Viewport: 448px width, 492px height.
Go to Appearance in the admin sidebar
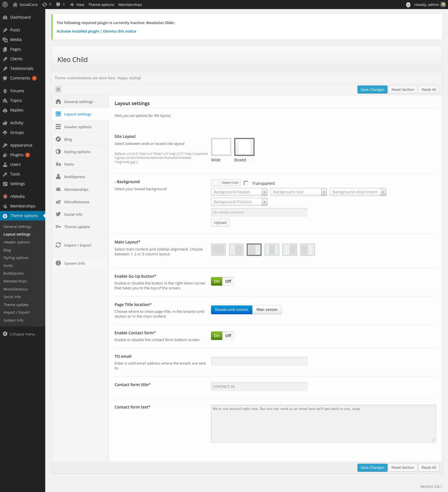[21, 145]
